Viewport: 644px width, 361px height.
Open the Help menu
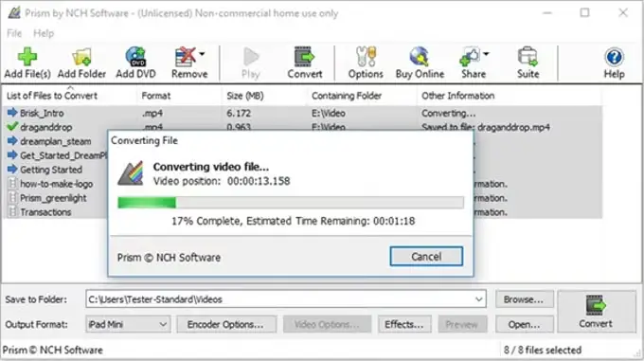[x=44, y=33]
